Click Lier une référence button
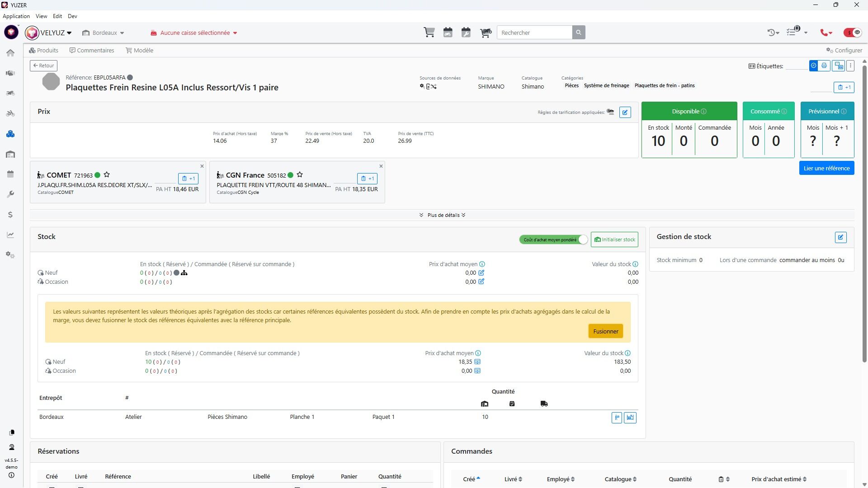Viewport: 868px width, 488px height. (x=826, y=168)
